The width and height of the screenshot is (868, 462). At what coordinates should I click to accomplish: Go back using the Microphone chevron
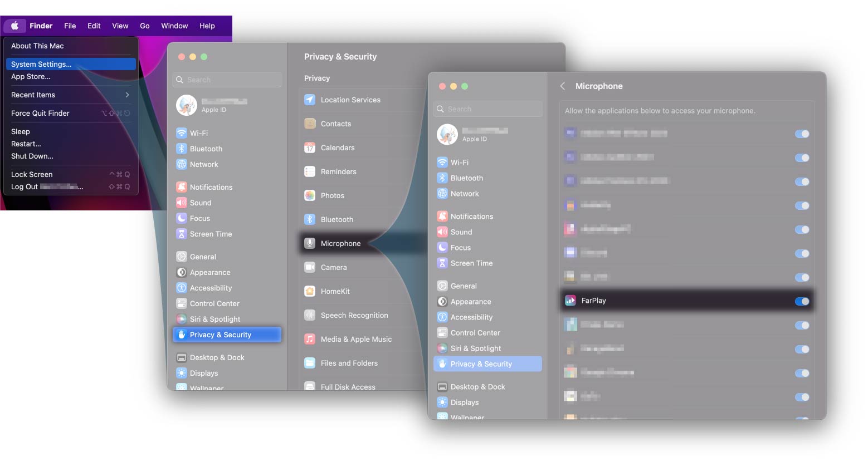click(x=563, y=86)
